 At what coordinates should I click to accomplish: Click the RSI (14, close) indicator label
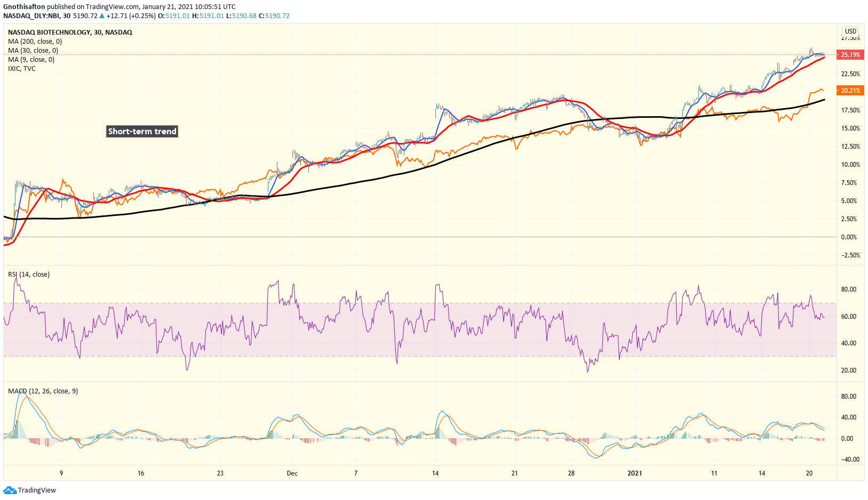[x=29, y=275]
